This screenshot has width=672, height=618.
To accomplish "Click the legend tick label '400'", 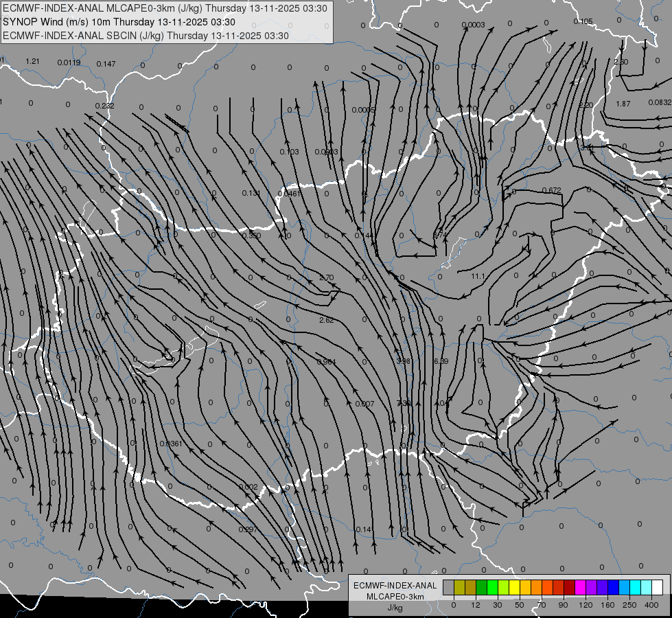I will [x=651, y=605].
